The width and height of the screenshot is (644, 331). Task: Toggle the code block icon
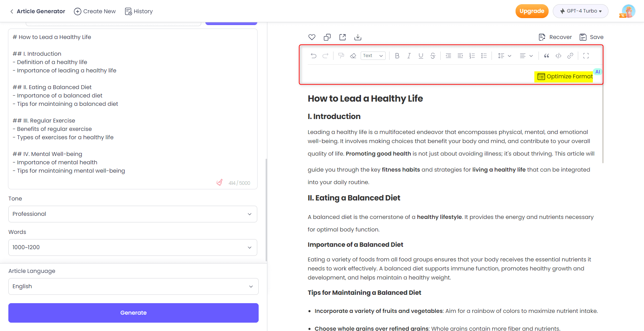click(558, 56)
